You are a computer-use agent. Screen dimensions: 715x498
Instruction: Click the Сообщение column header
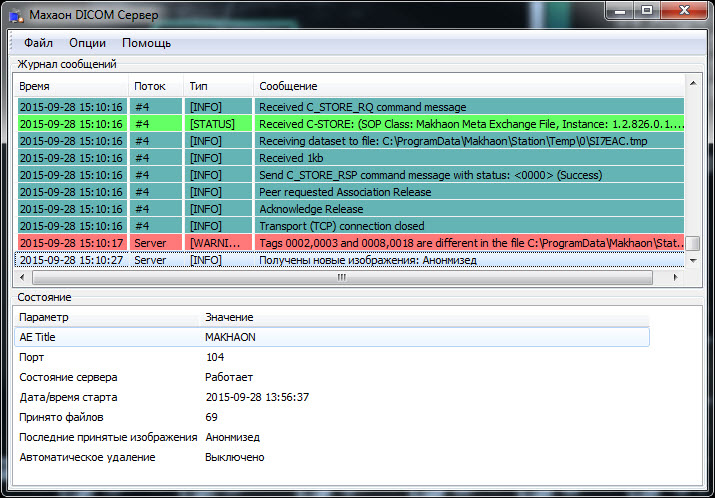[x=469, y=86]
